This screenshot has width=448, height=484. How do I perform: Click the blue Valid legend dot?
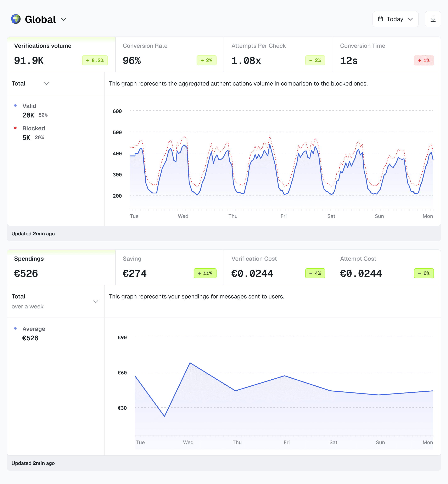[15, 105]
